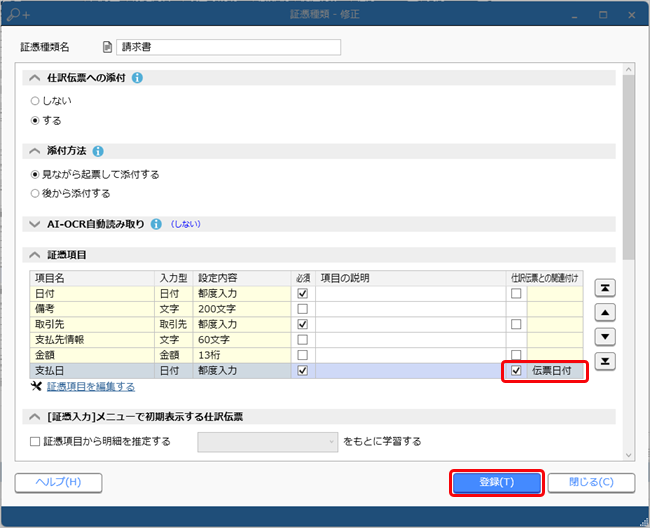Toggle 必須 checkbox for 金額 row

[x=303, y=355]
